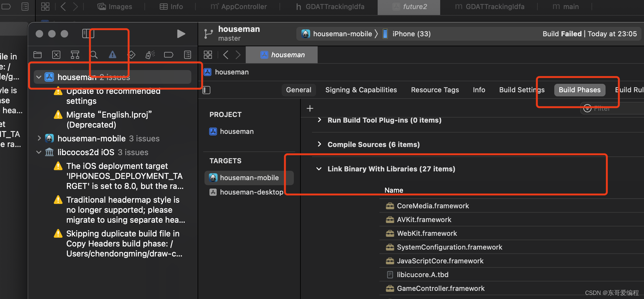Switch to the General tab

pos(299,90)
